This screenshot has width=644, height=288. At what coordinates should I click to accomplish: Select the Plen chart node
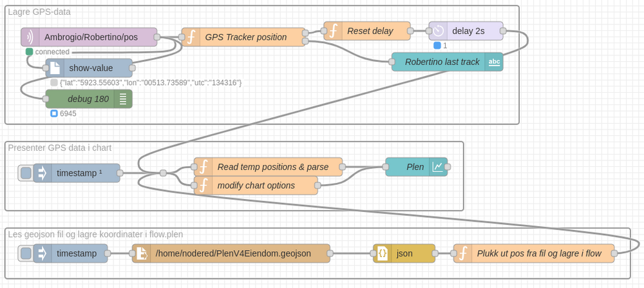[x=416, y=167]
